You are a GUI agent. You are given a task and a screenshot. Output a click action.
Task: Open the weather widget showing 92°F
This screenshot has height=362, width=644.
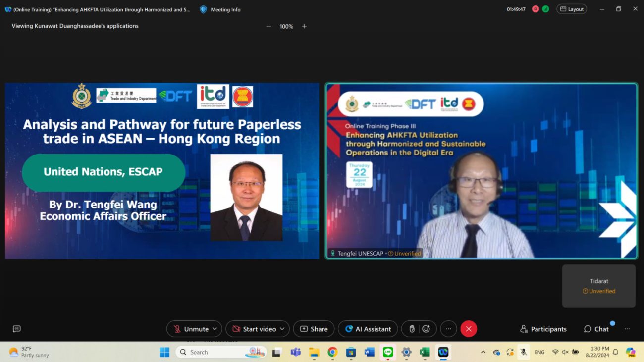(29, 352)
